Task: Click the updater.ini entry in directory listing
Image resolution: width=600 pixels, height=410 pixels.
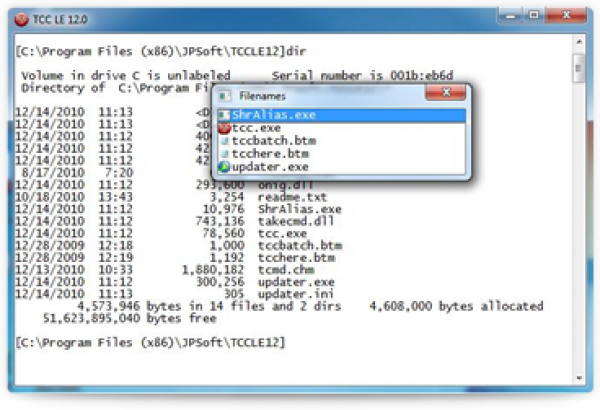Action: 296,294
